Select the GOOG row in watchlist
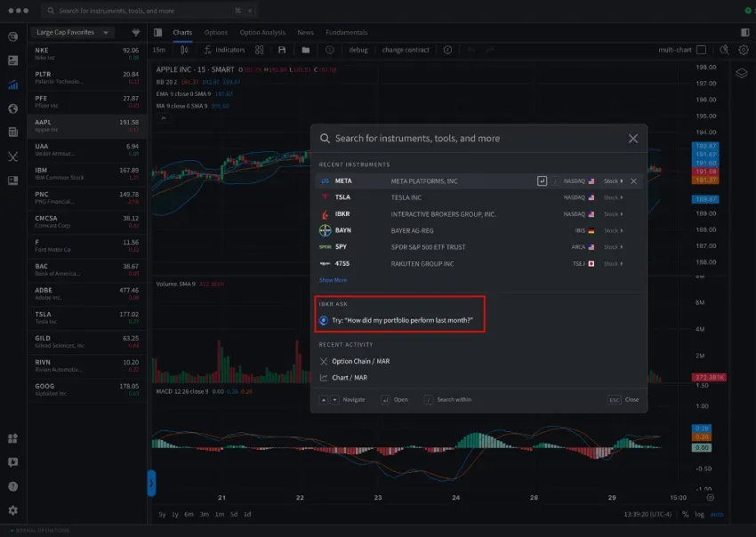The width and height of the screenshot is (756, 537). tap(87, 390)
